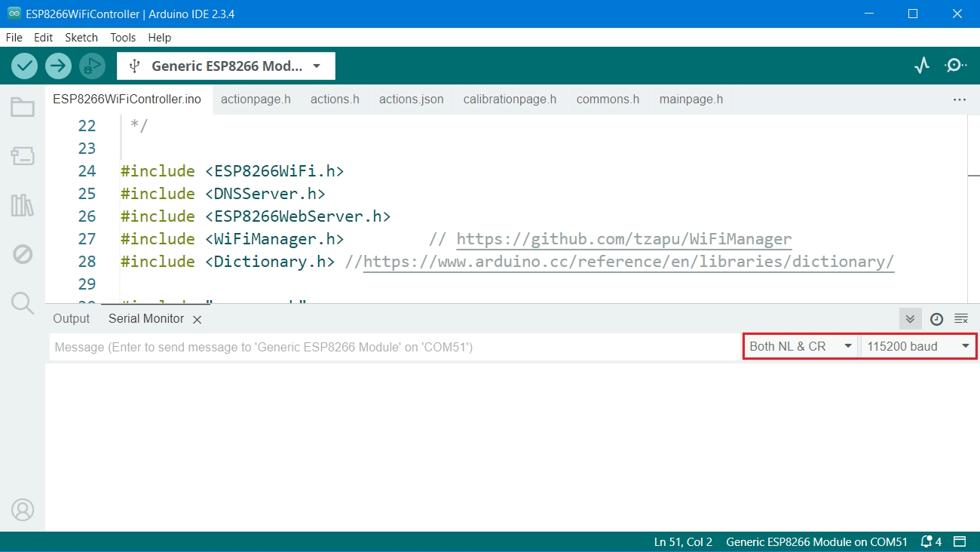Open the Sketch menu
Screen dimensions: 980x552
coord(81,37)
